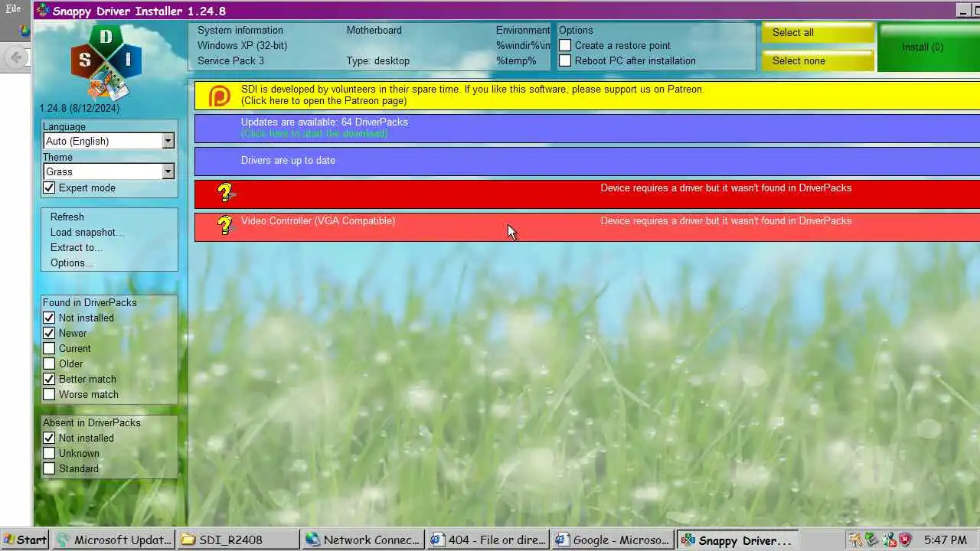Toggle the Newer filter checkbox
Image resolution: width=980 pixels, height=551 pixels.
tap(49, 333)
